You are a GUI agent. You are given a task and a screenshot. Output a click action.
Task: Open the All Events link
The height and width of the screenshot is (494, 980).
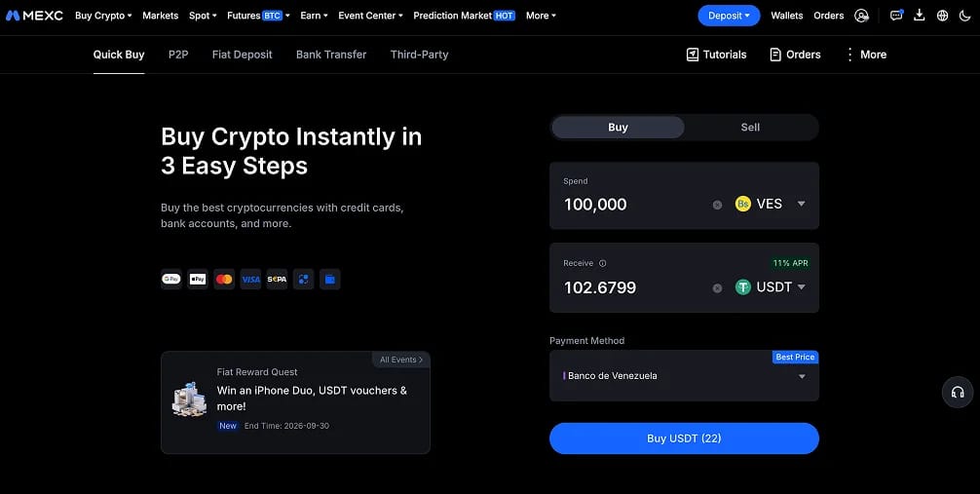pos(401,360)
